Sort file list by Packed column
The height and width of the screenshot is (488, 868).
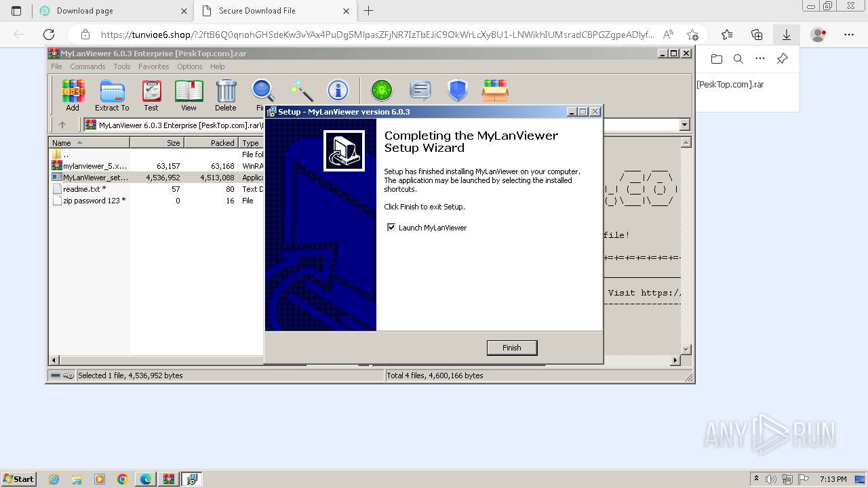tap(211, 142)
